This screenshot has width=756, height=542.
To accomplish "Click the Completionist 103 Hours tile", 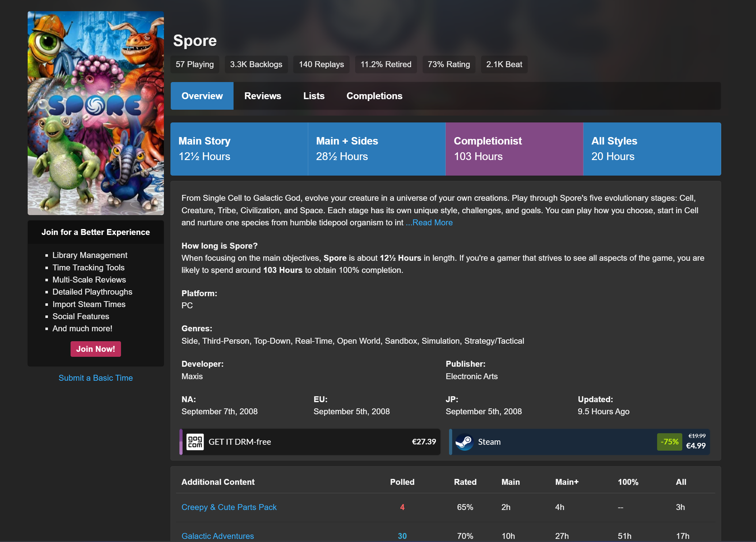I will 514,149.
